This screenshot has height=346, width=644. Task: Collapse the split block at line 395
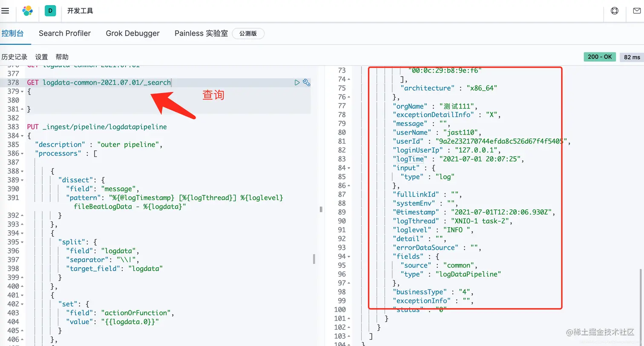[22, 242]
